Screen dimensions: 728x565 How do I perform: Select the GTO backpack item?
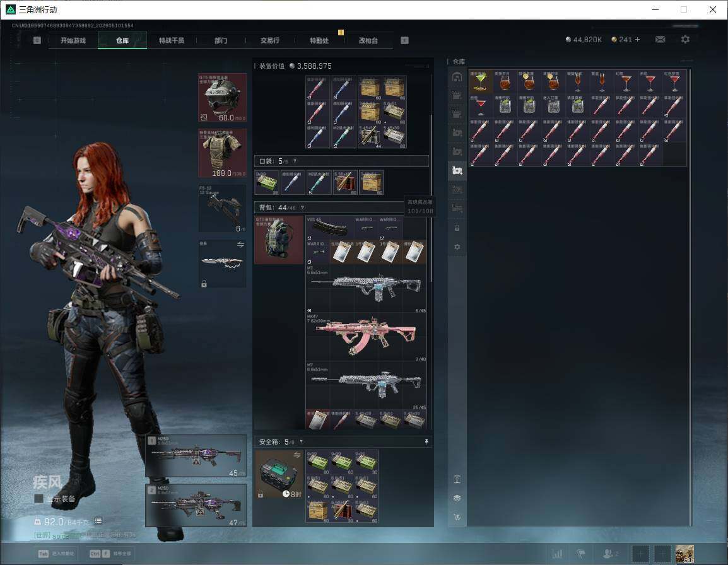tap(279, 240)
